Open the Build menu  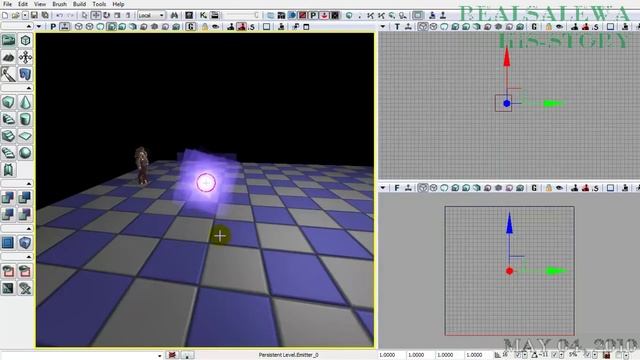click(x=79, y=4)
